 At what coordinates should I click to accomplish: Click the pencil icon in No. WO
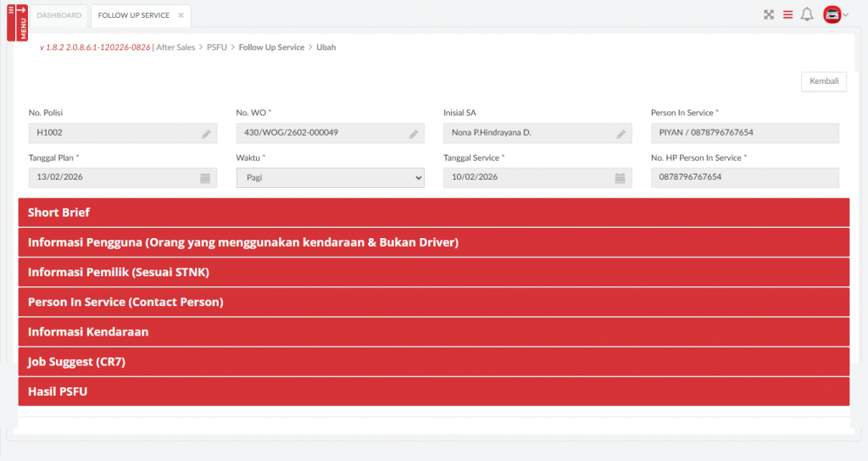point(414,134)
